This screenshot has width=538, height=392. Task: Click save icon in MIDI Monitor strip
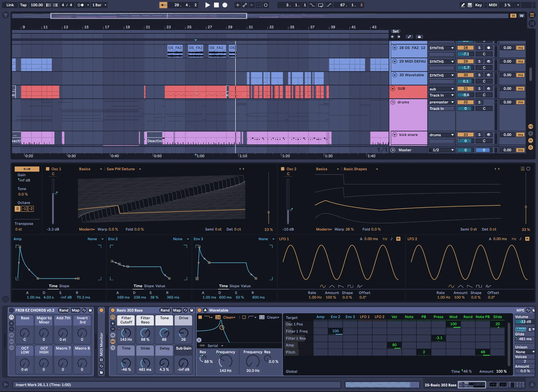pyautogui.click(x=101, y=372)
